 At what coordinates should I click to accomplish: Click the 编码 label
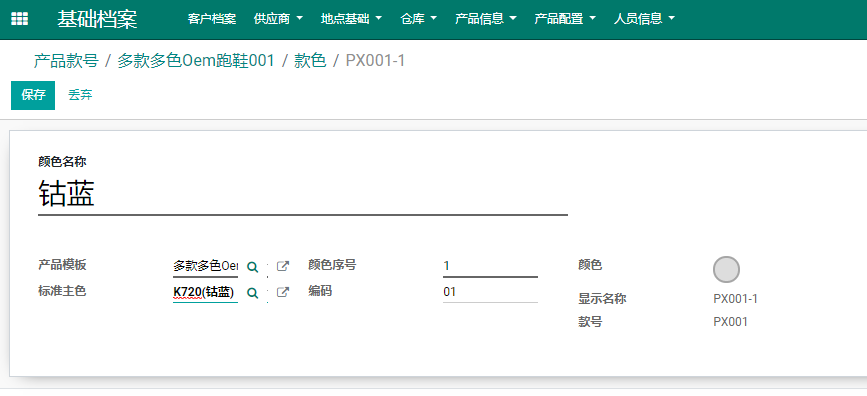320,291
